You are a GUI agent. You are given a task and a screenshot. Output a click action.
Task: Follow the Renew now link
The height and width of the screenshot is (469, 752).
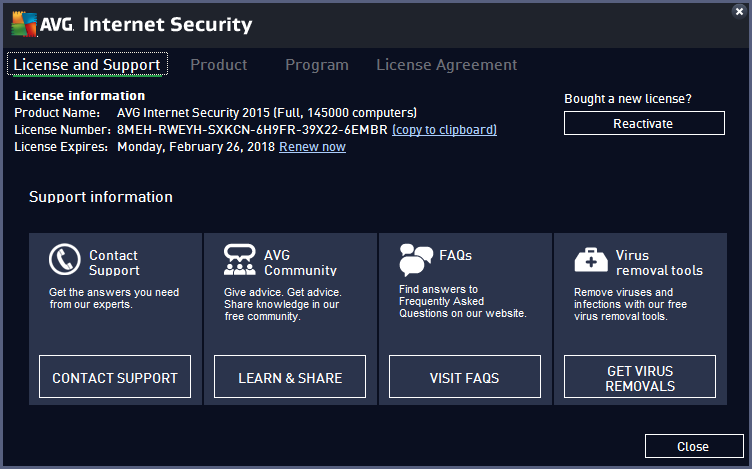coord(312,147)
